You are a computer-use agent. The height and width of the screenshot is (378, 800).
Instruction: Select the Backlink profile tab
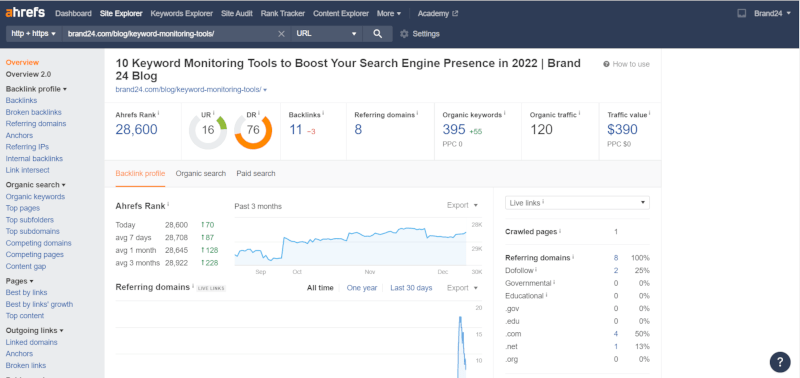[140, 173]
